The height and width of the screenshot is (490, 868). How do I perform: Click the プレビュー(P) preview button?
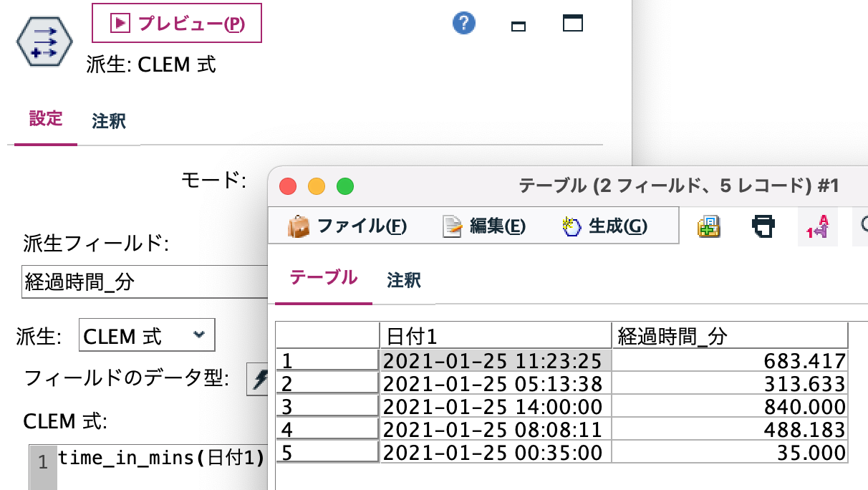175,24
